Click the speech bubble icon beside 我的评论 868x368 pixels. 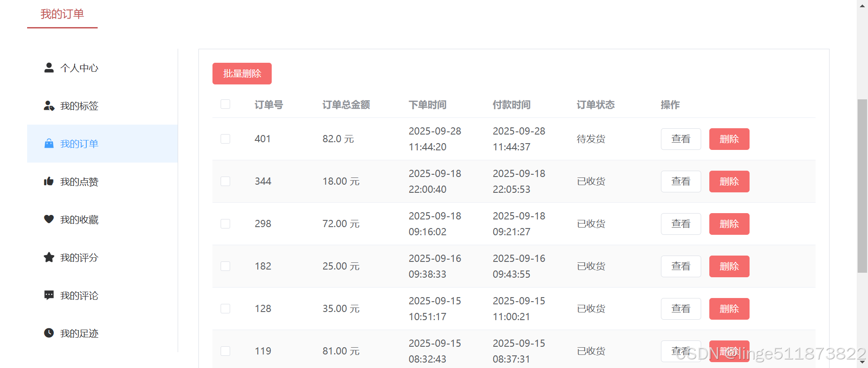click(x=49, y=295)
